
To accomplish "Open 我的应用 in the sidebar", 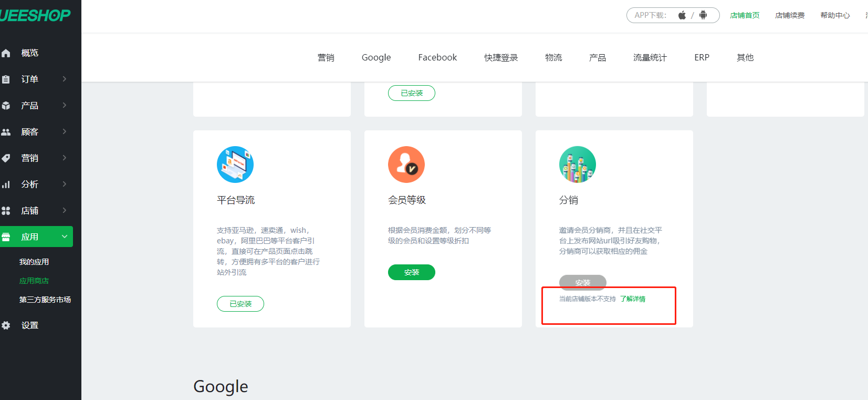I will [34, 262].
